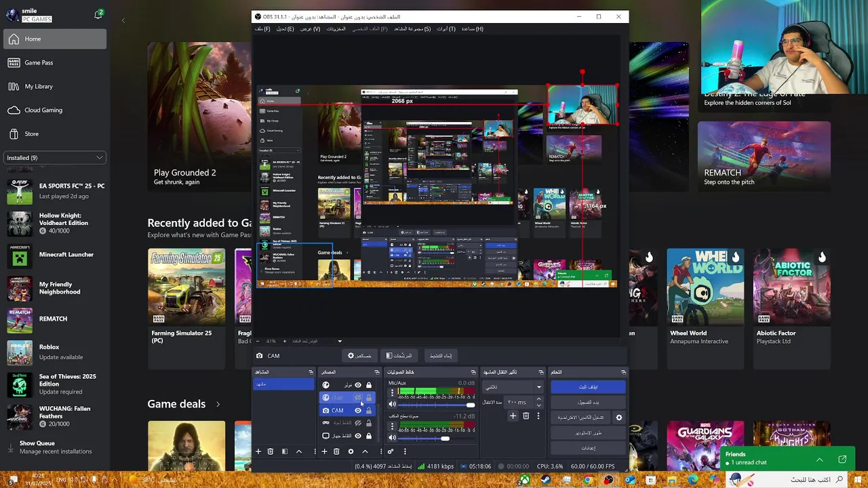Select Farming Simulator 25 game thumbnail
Screen dimensions: 868x488
[186, 287]
